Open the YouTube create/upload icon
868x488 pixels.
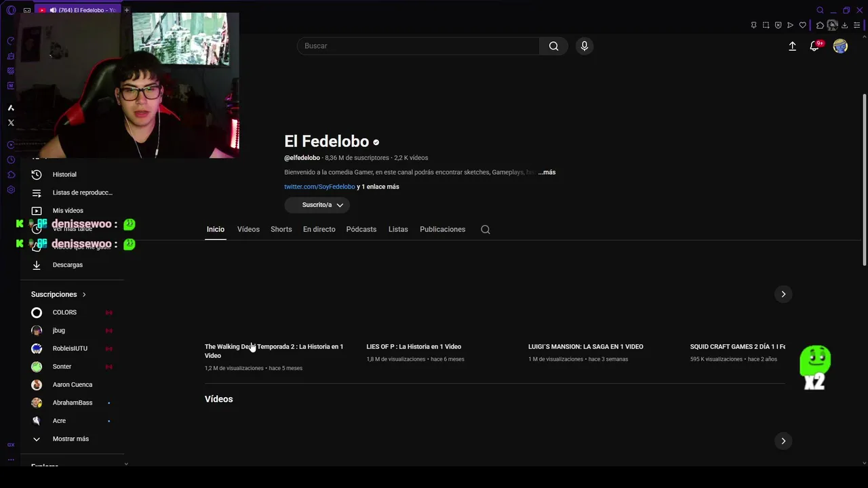[792, 46]
